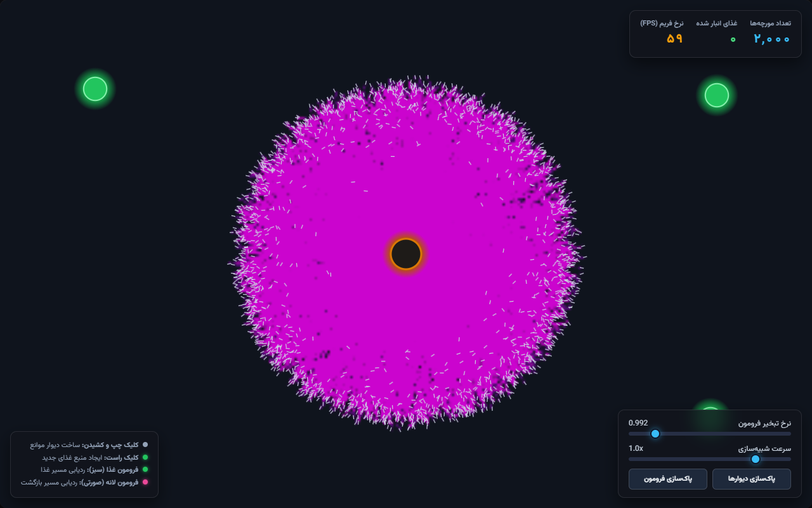Click the سرعت شبیه‌سازی label
This screenshot has width=812, height=508.
click(x=764, y=448)
